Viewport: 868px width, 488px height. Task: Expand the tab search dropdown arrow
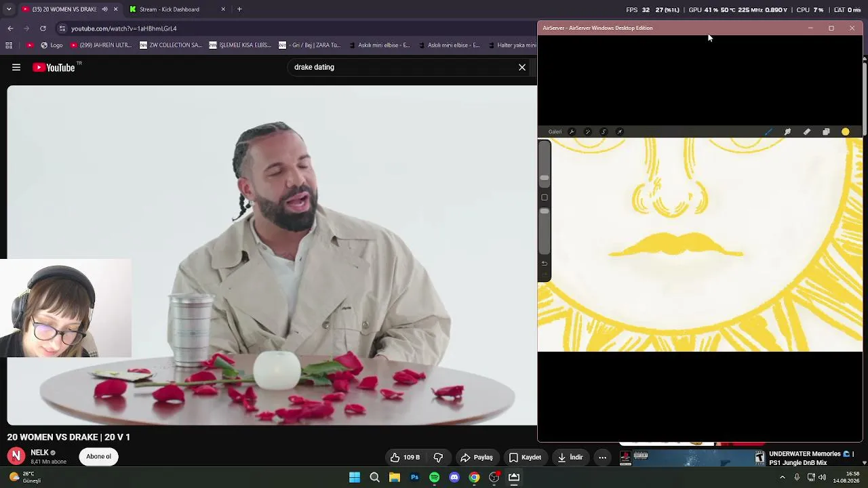click(x=9, y=9)
